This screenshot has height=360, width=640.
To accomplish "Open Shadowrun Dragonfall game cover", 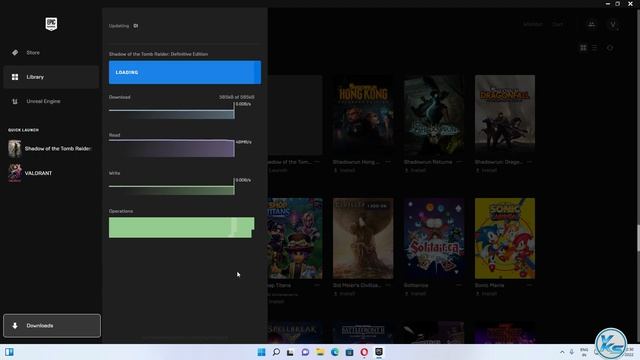I will pyautogui.click(x=505, y=115).
